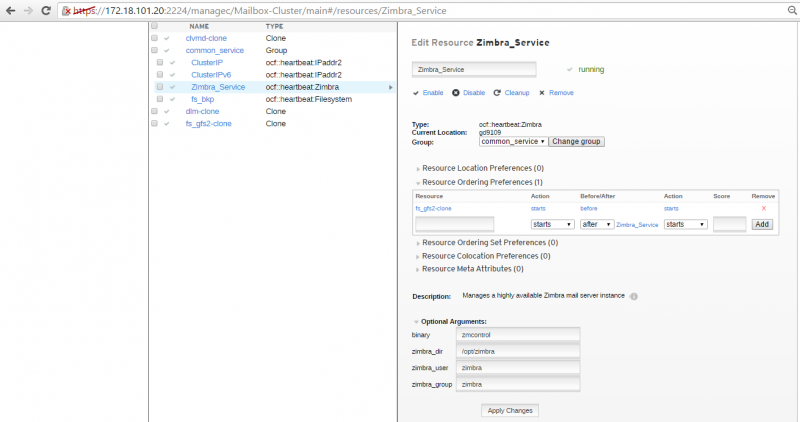Check the common_service checkbox
Viewport: 800px width, 422px height.
click(x=155, y=51)
